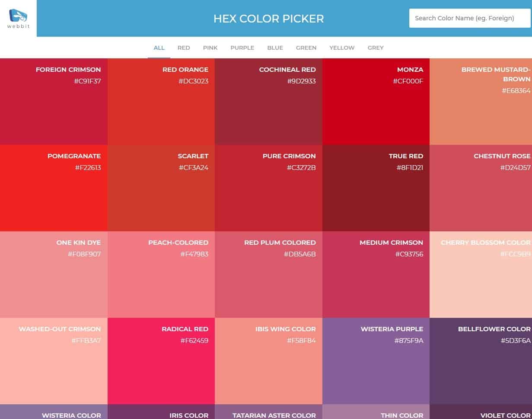Click the Brewed Mustard-Brown swatch

(x=481, y=100)
